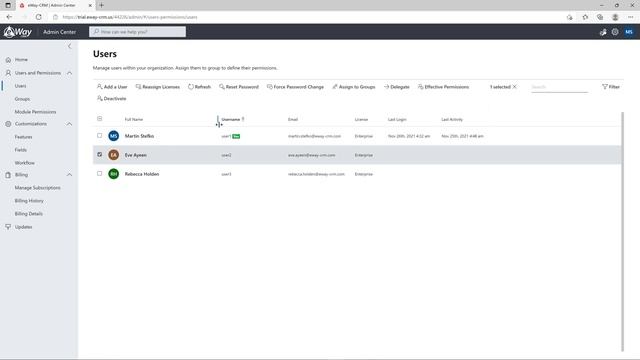Viewport: 640px width, 360px height.
Task: Close the eWay-CRM Admin Center tab
Action: pos(90,5)
